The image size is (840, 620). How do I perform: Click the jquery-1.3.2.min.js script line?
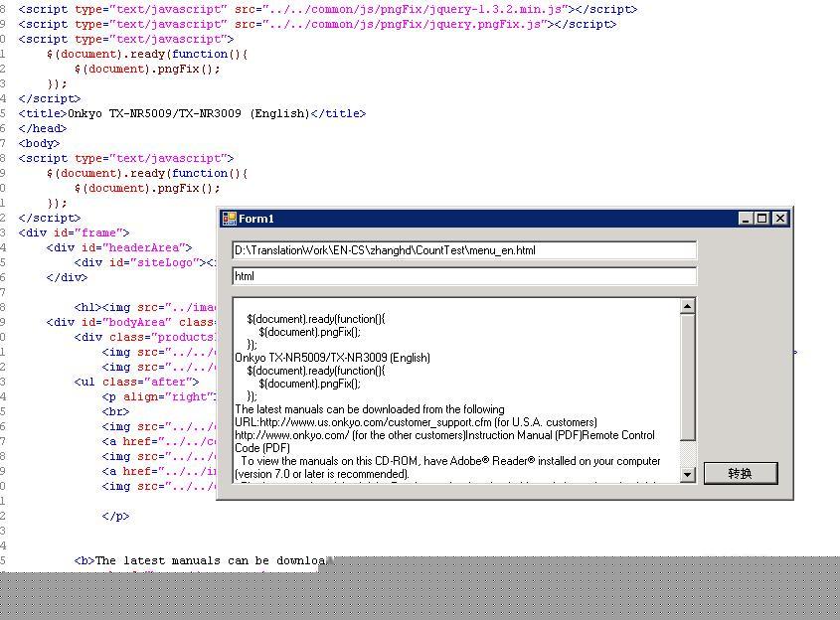click(x=328, y=9)
